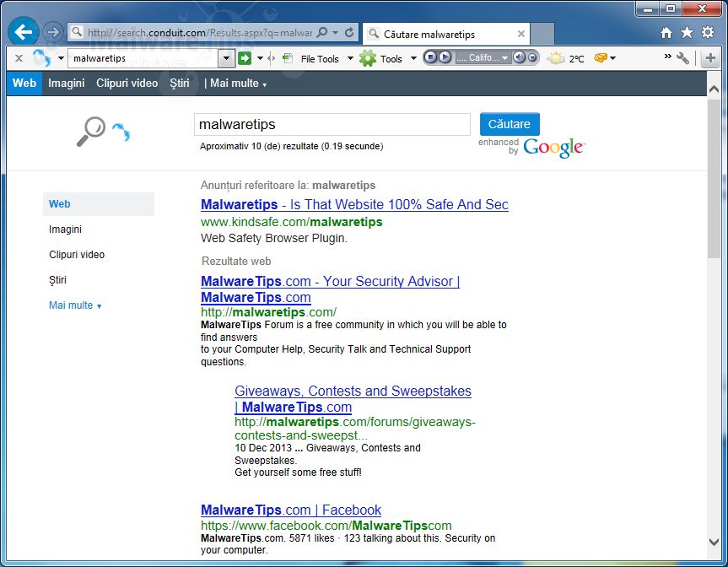
Task: Click the File Tools page icon
Action: (x=288, y=58)
